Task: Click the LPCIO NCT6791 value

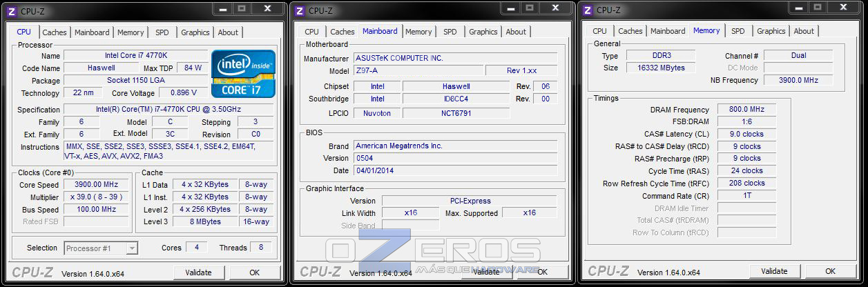Action: (456, 113)
